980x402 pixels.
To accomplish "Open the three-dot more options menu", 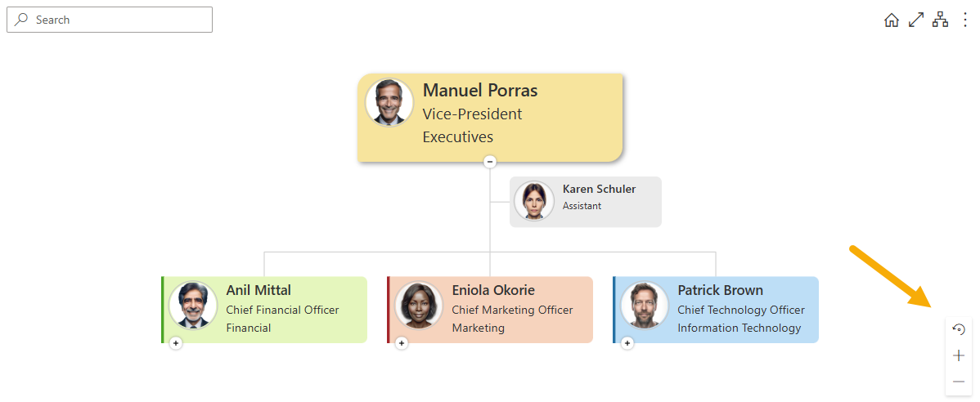I will [x=965, y=20].
